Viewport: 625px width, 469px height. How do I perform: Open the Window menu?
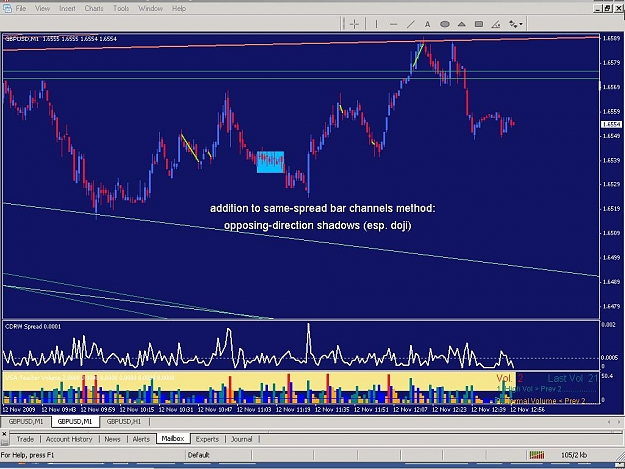click(x=150, y=8)
